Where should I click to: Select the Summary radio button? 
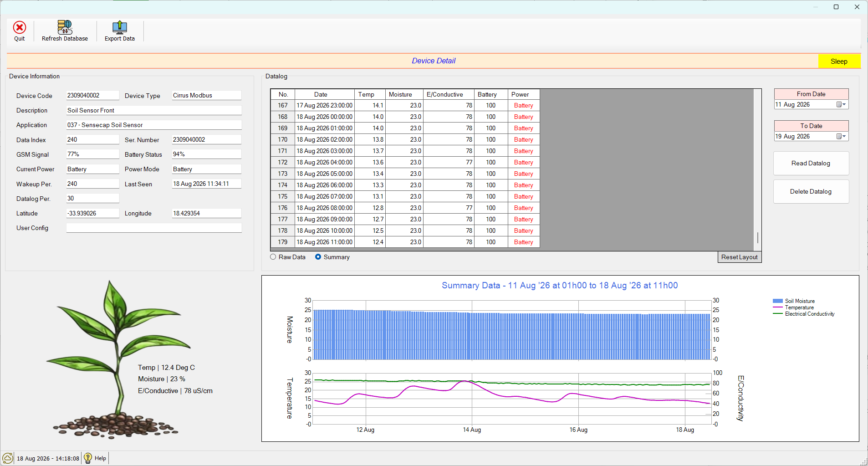318,257
